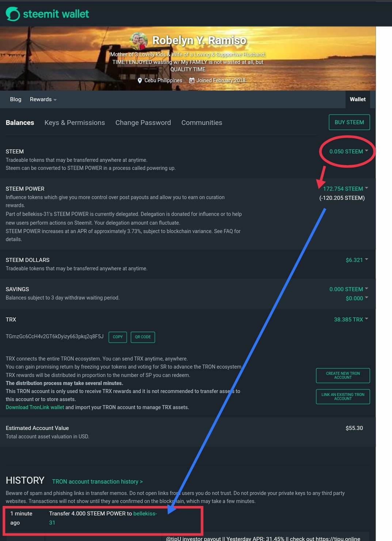Click CREATE NEW TRON ACCOUNT button
The image size is (392, 541).
[343, 376]
